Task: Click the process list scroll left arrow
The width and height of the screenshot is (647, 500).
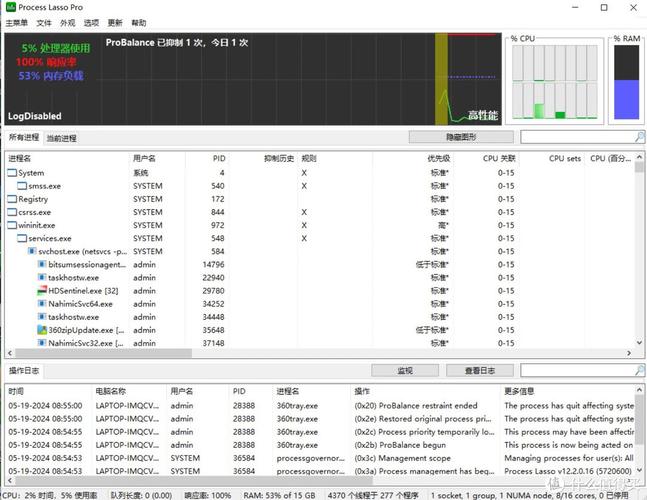Action: click(10, 353)
